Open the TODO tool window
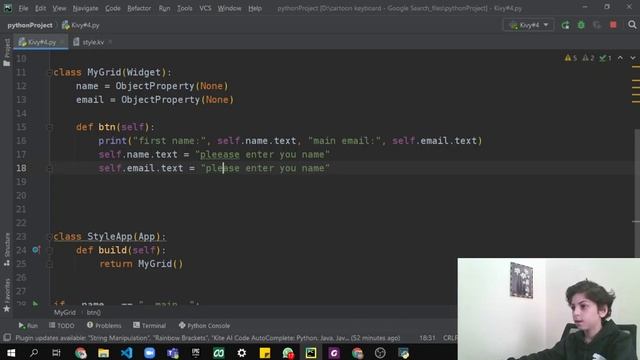 coord(62,326)
